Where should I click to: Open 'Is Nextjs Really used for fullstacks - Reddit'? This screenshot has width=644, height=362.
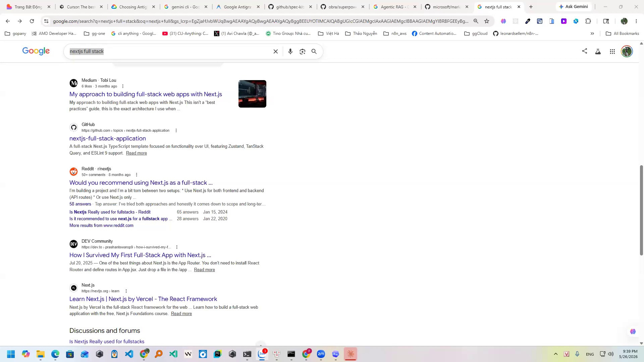pos(110,212)
